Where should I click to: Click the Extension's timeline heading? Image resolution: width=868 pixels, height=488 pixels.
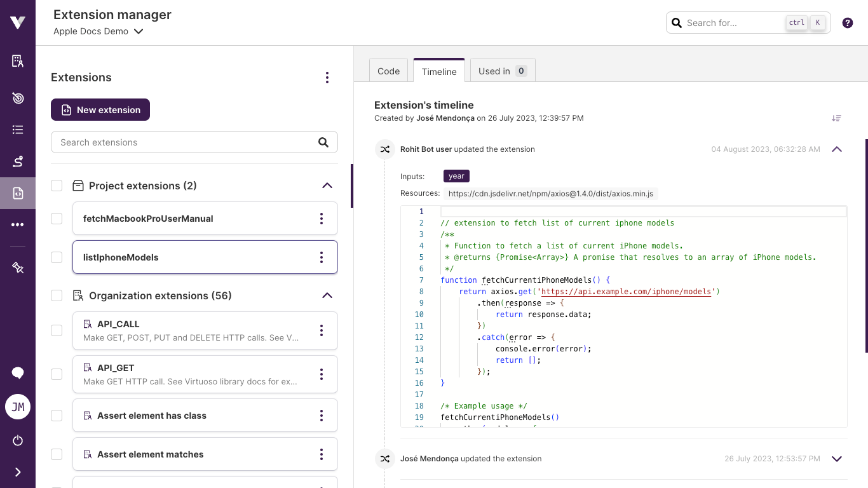pos(424,105)
